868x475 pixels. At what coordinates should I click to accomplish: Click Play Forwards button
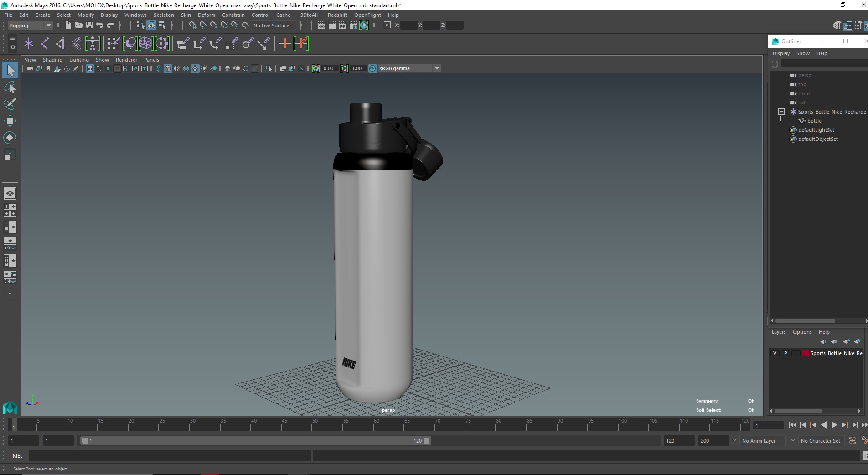[834, 425]
